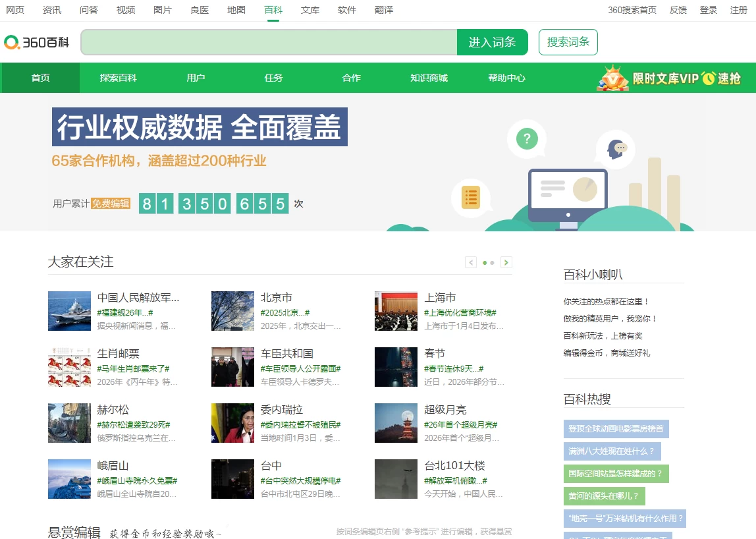Viewport: 756px width, 539px height.
Task: Click the question mark bubble illustration
Action: [x=526, y=138]
